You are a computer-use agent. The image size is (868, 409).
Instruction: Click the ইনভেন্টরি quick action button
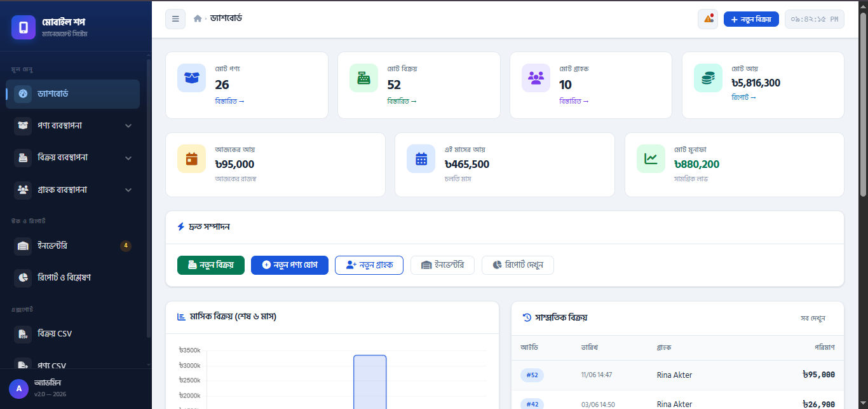click(442, 265)
